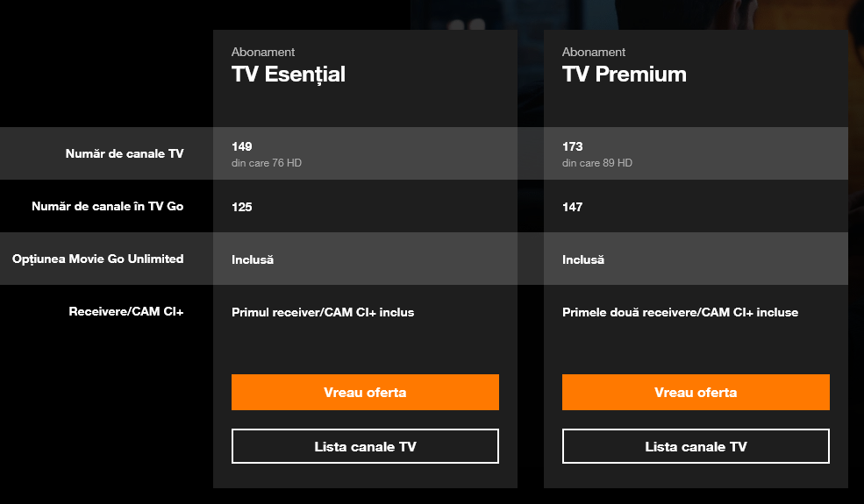
Task: Click the Opțiunea Movie Go Unlimited label
Action: click(98, 259)
